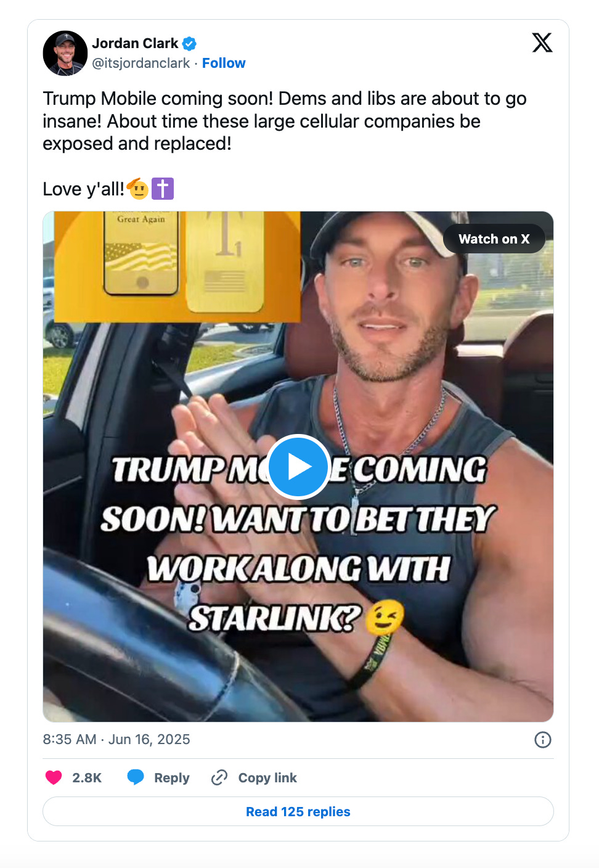The image size is (599, 868).
Task: Open the X logo in the top corner
Action: [x=542, y=43]
